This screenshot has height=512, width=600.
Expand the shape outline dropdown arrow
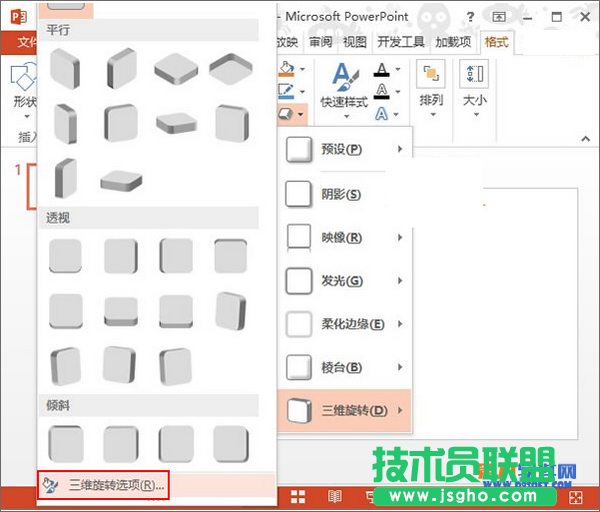302,92
